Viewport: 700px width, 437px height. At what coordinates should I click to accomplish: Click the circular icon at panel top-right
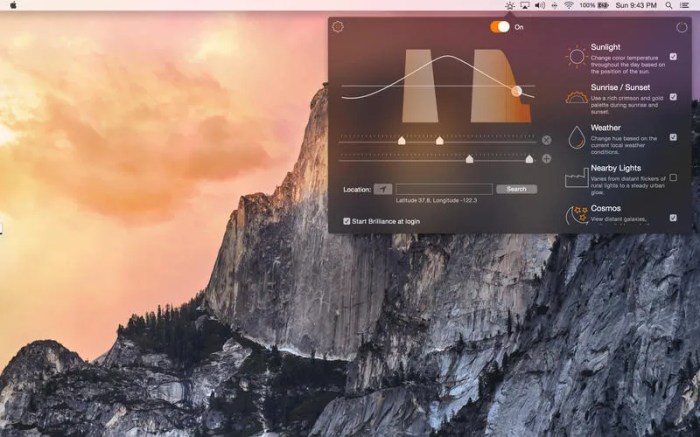coord(682,27)
